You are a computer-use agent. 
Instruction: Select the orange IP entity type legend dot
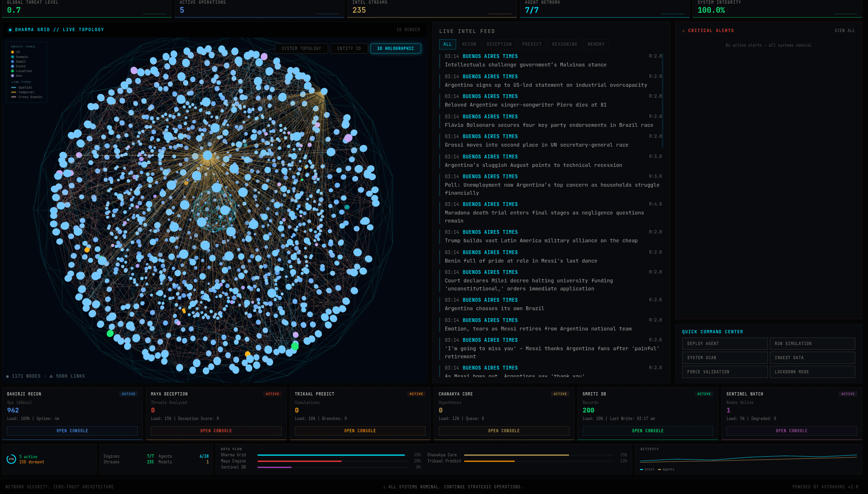[13, 52]
